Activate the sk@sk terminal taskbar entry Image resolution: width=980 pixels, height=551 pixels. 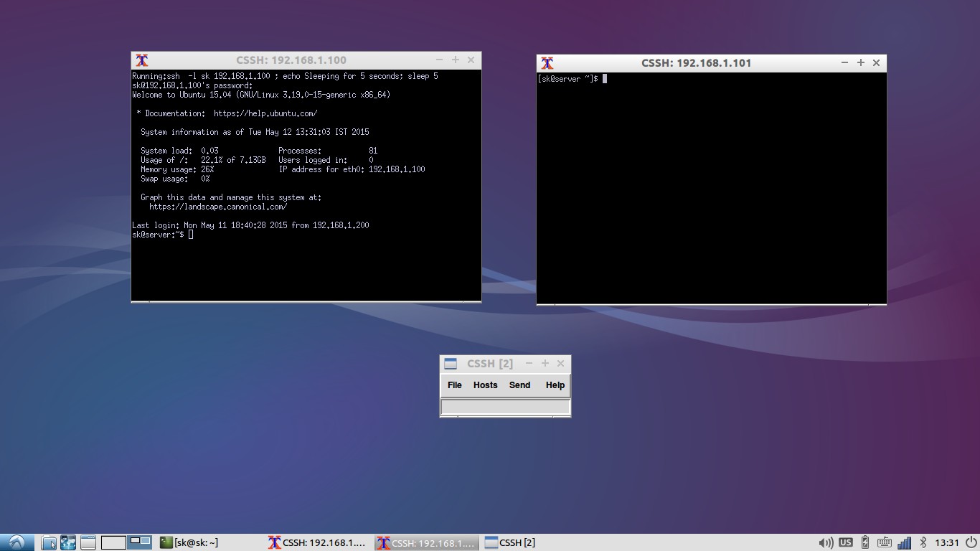[x=189, y=542]
